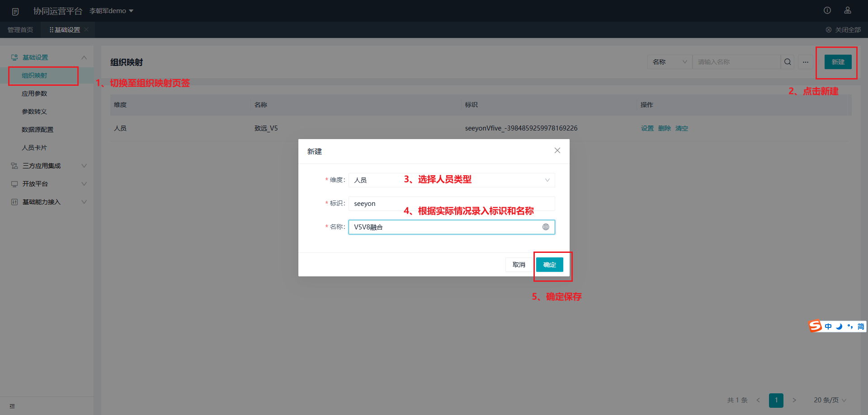Click the 新建 button

click(838, 62)
